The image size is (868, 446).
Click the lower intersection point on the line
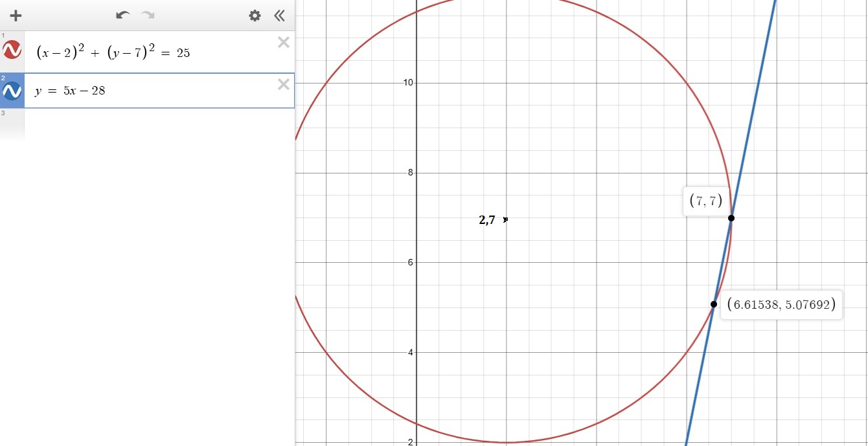pos(714,304)
